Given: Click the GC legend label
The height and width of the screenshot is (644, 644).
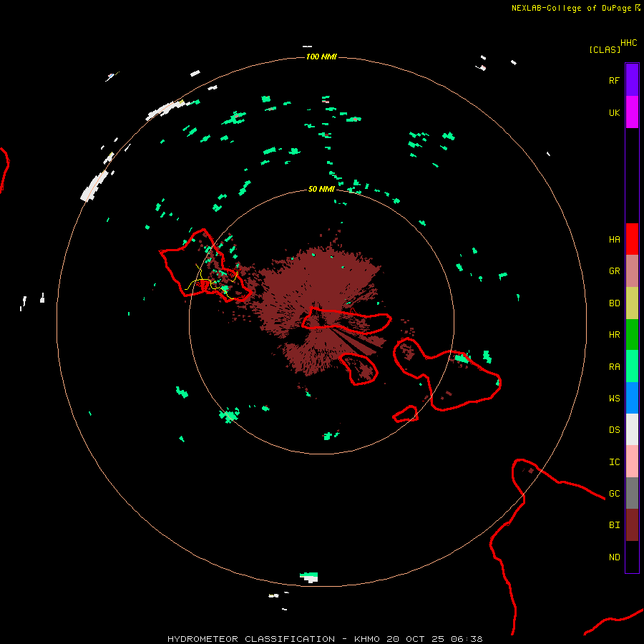Looking at the screenshot, I should pos(615,494).
